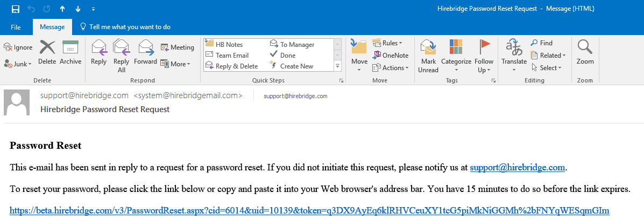Click the Save icon in title bar
Image resolution: width=644 pixels, height=220 pixels.
[15, 9]
